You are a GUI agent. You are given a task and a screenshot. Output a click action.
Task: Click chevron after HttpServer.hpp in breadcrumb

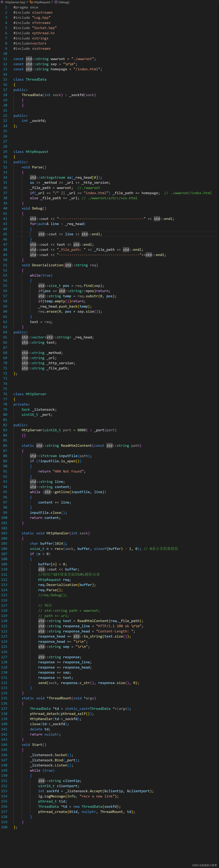pyautogui.click(x=27, y=2)
